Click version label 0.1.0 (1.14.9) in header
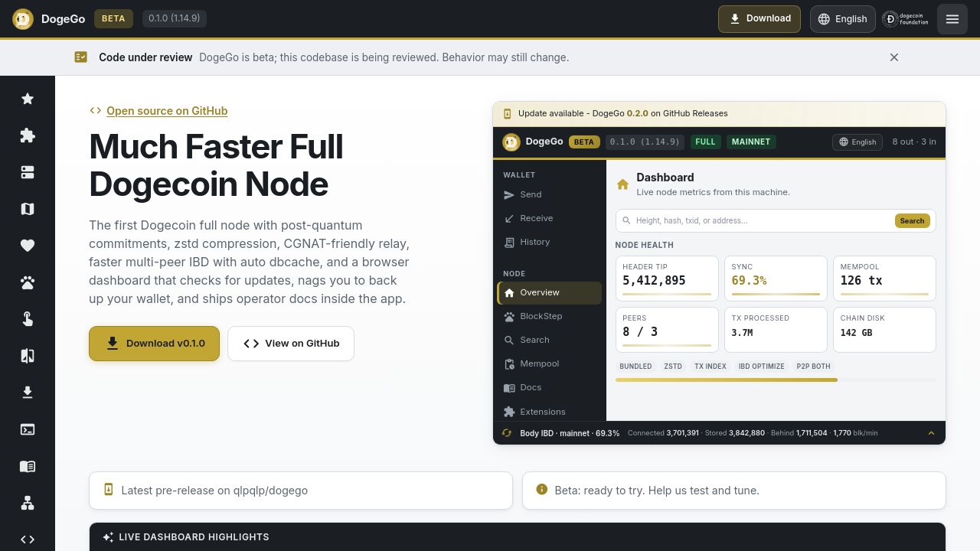The width and height of the screenshot is (980, 551). (x=174, y=18)
